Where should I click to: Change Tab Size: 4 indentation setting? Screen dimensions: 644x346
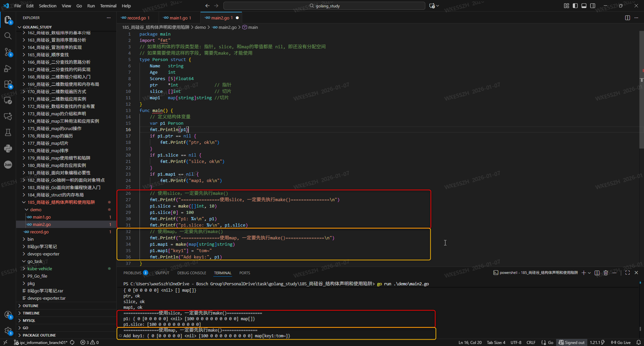click(496, 342)
